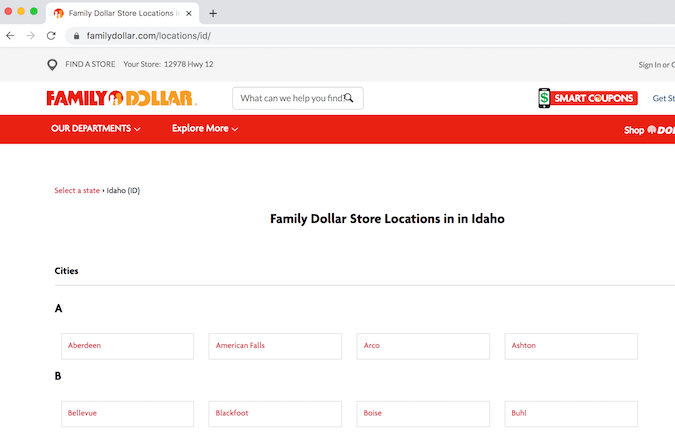This screenshot has height=436, width=675.
Task: Select the Family Dollar Store Locations tab
Action: point(123,13)
